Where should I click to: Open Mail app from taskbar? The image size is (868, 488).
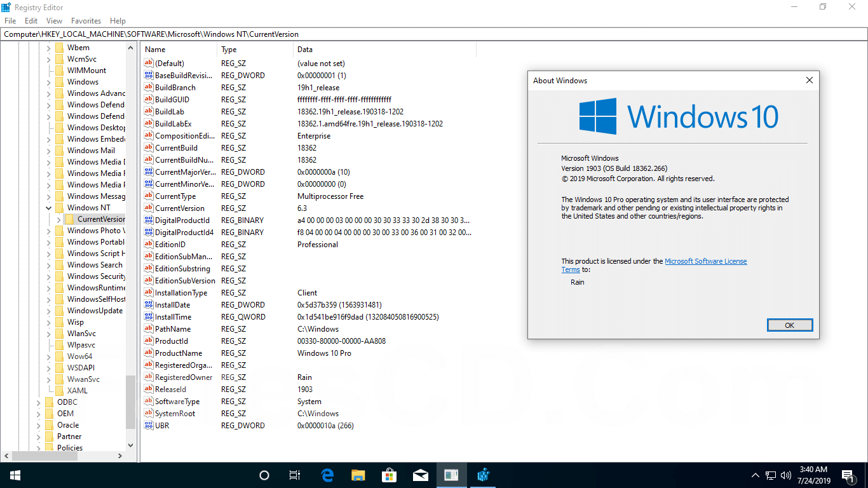coord(420,475)
